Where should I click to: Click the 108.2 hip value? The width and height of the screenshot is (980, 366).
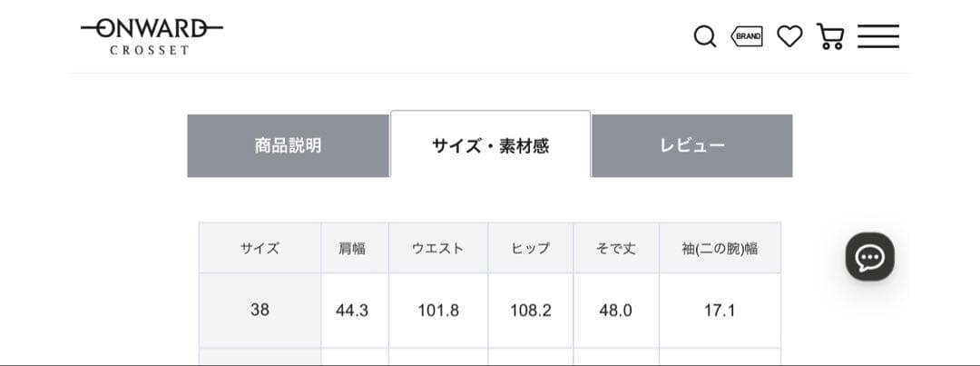pos(530,310)
